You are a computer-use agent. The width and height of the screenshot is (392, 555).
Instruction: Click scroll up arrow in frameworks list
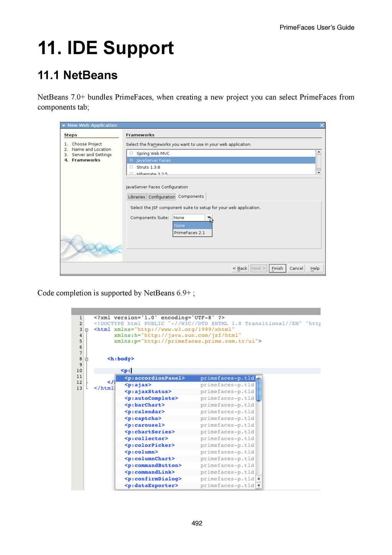click(319, 152)
